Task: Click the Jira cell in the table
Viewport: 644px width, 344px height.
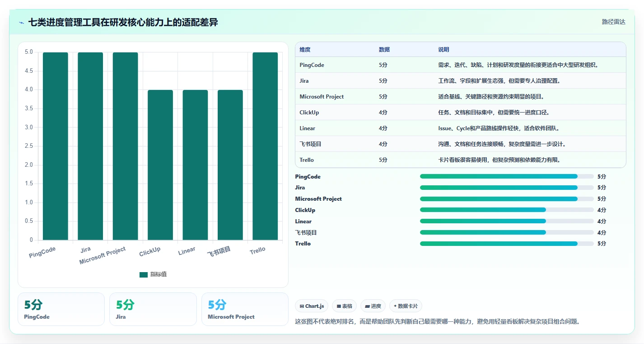Action: tap(304, 81)
